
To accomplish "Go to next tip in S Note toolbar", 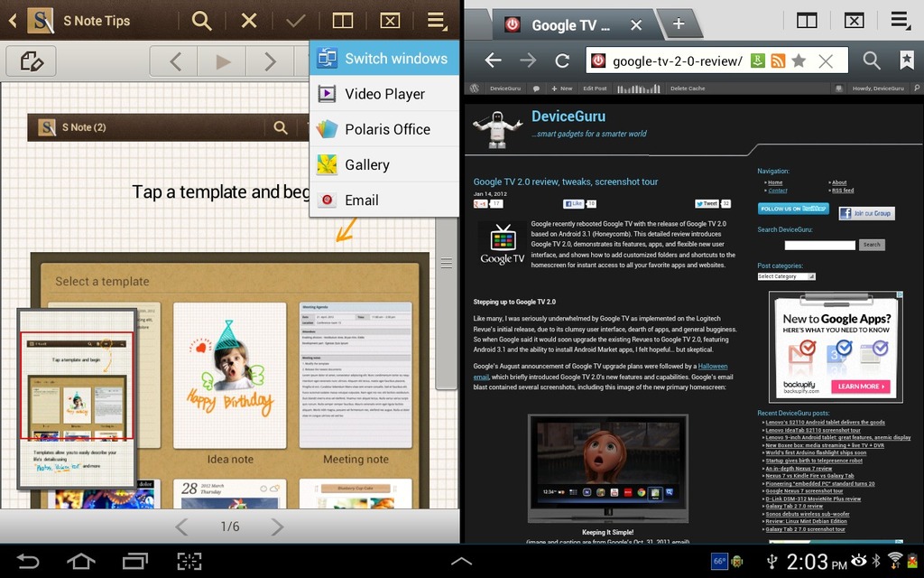I will pos(270,61).
